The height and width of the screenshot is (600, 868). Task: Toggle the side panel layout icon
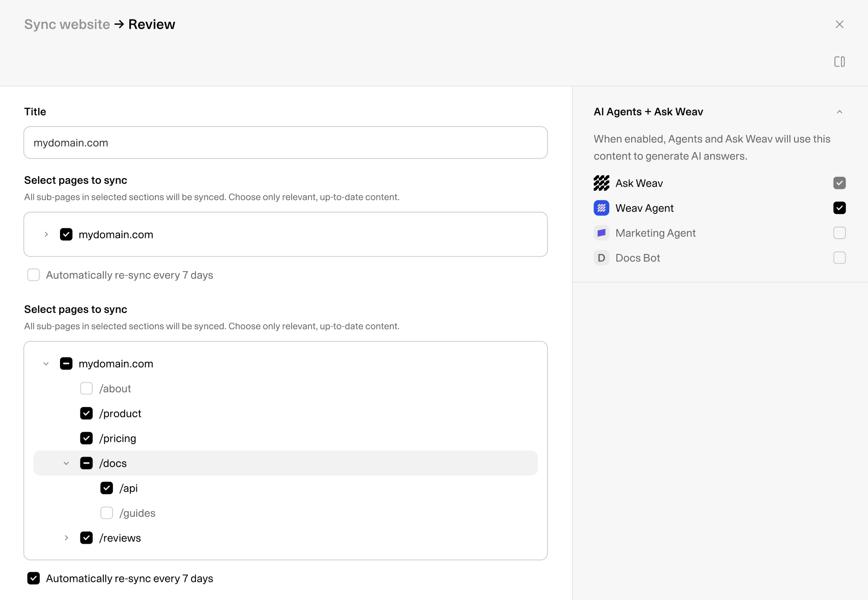click(839, 61)
